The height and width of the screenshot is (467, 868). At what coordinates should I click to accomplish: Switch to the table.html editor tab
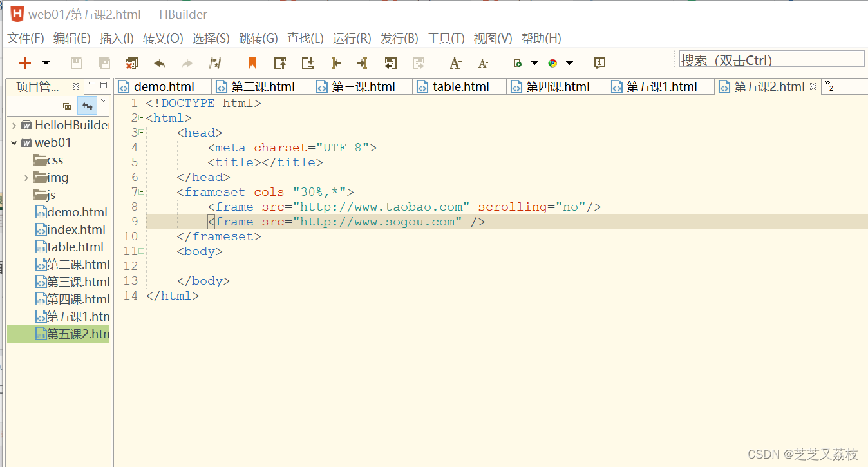click(460, 86)
